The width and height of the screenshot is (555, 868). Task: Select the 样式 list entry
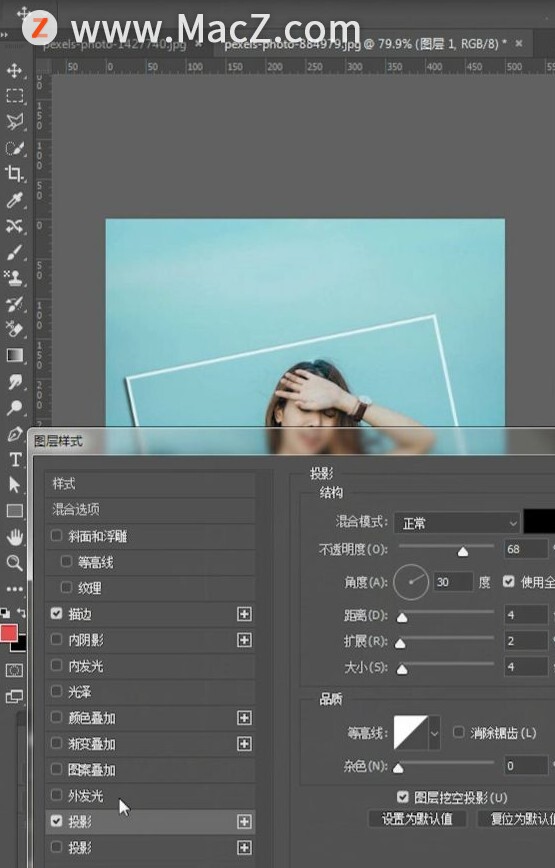150,483
